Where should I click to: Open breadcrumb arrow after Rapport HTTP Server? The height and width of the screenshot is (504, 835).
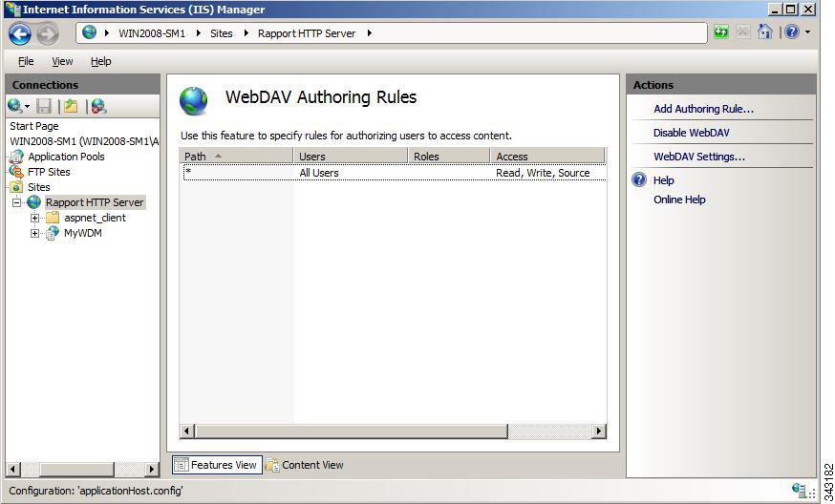pos(369,33)
